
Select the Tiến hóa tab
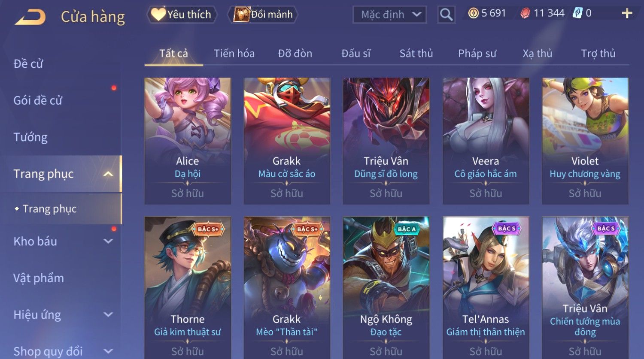pos(234,53)
